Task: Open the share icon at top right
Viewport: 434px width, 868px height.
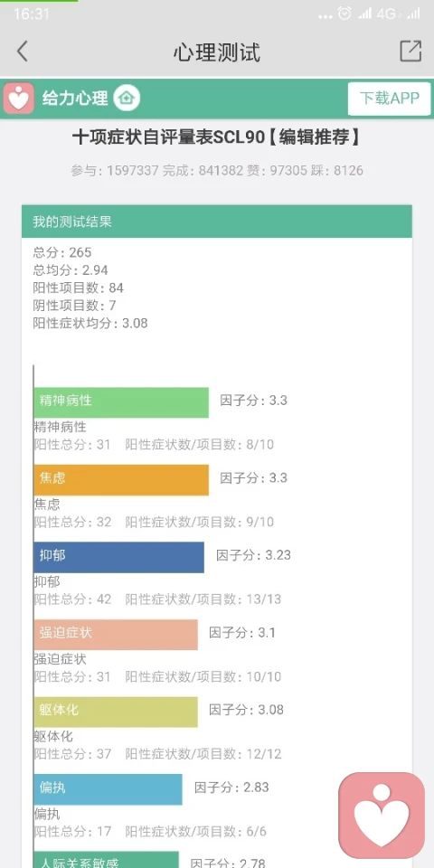Action: point(410,51)
